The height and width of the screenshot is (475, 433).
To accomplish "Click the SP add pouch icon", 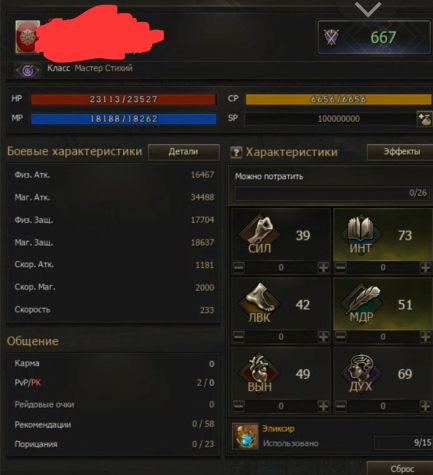I will [x=425, y=119].
